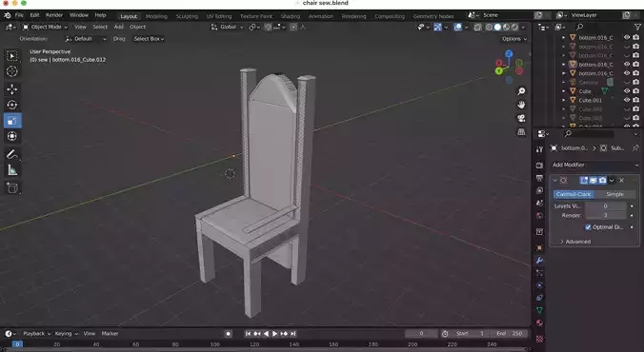Open the Render menu
644x352 pixels.
(54, 15)
